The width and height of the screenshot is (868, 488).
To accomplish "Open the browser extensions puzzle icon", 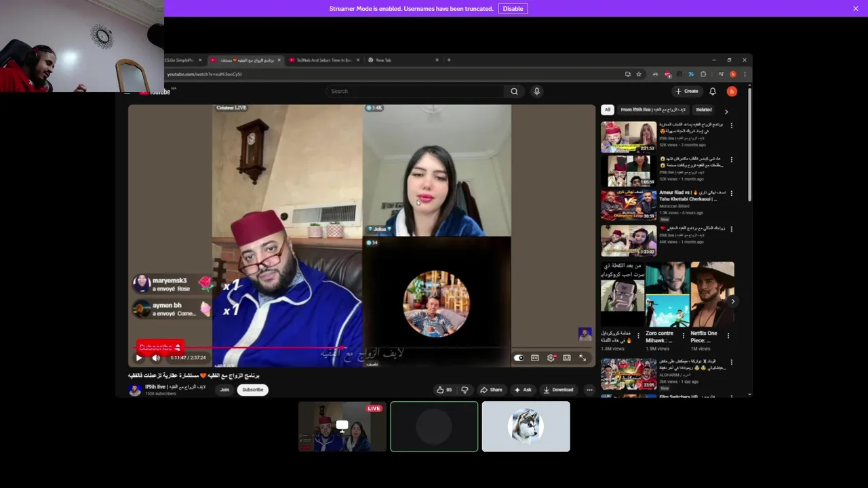I will coord(703,74).
